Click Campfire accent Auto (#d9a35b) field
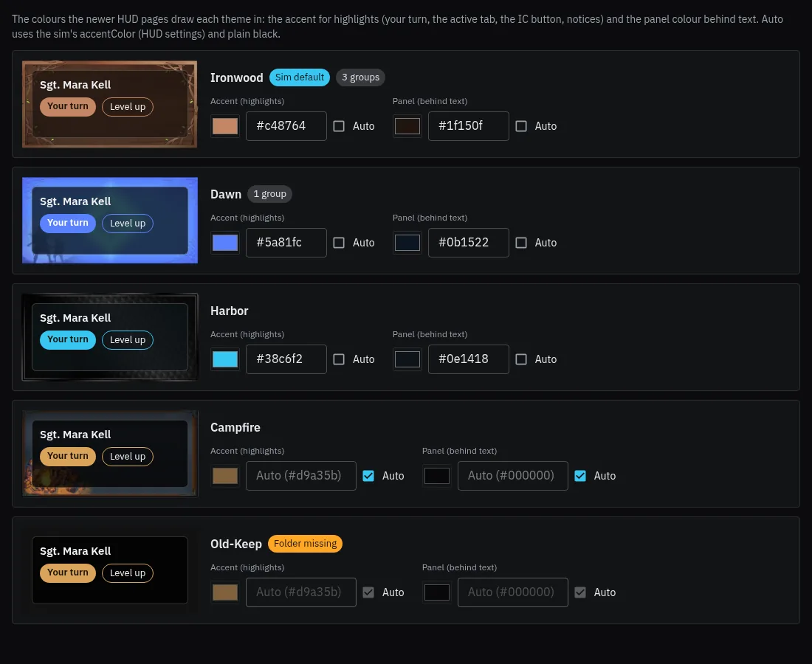The width and height of the screenshot is (812, 664). coord(301,475)
